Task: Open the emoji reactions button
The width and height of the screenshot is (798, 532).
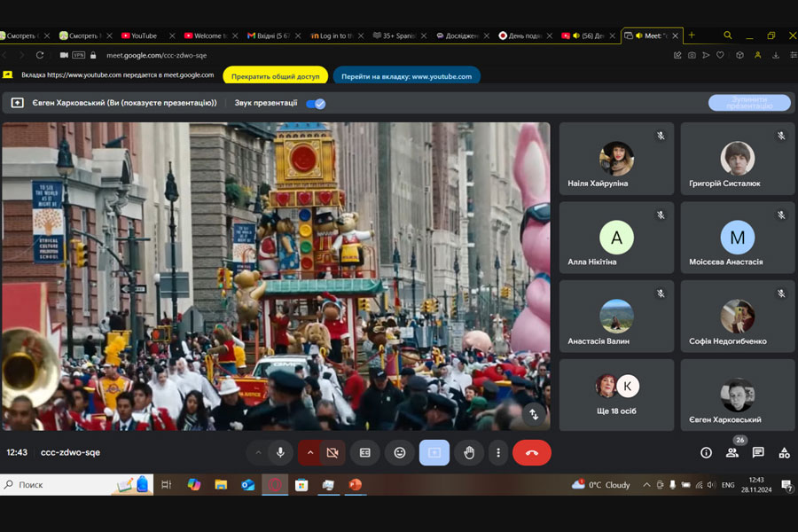Action: click(400, 452)
